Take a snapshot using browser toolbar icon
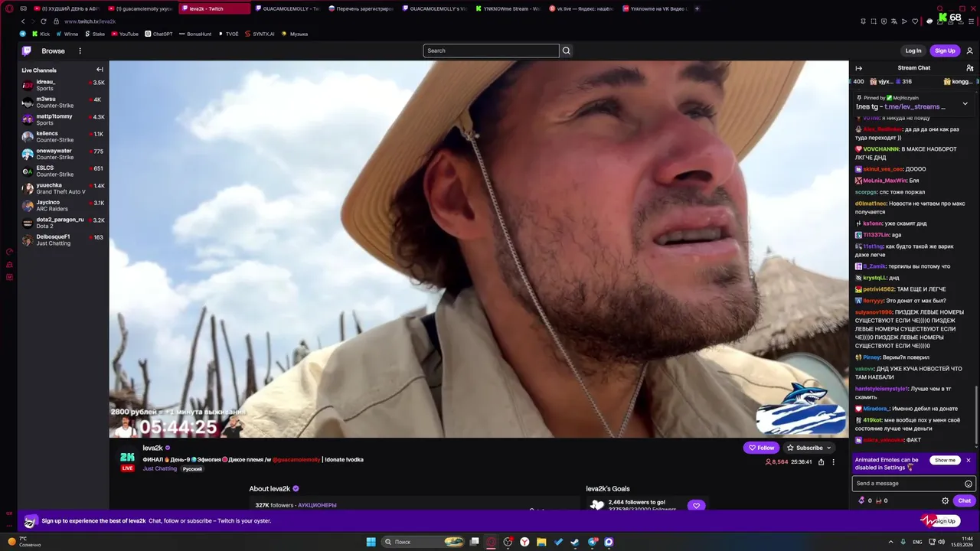The image size is (980, 551). point(874,21)
